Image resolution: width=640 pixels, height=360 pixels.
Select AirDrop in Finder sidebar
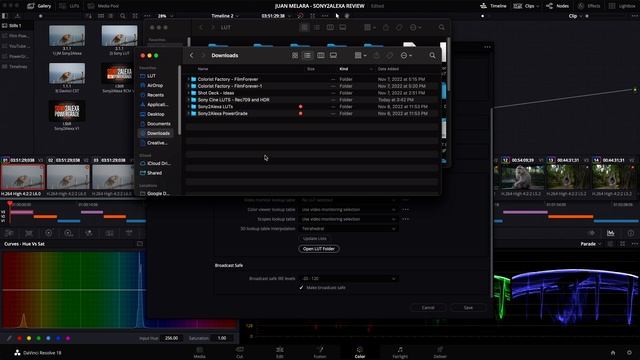(x=156, y=85)
